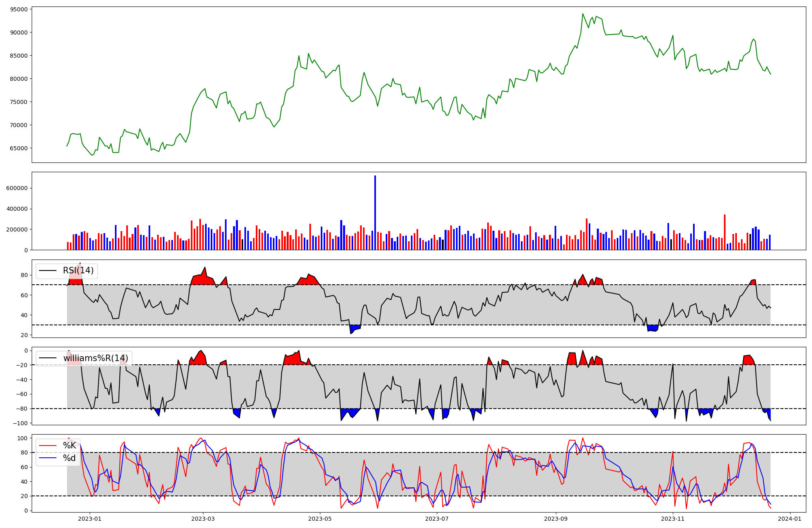Click the williams%R(14) legend label
The width and height of the screenshot is (812, 528).
click(95, 358)
